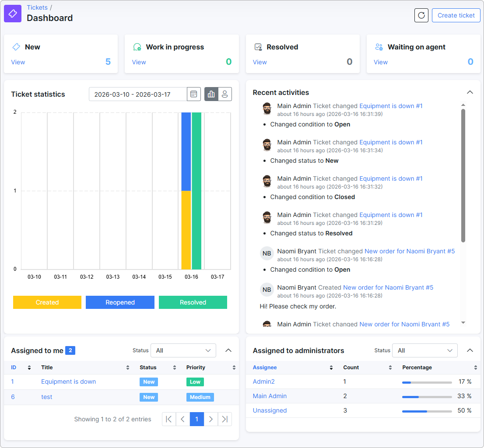Open the Main Admin assignee link
This screenshot has width=484, height=448.
click(x=270, y=396)
